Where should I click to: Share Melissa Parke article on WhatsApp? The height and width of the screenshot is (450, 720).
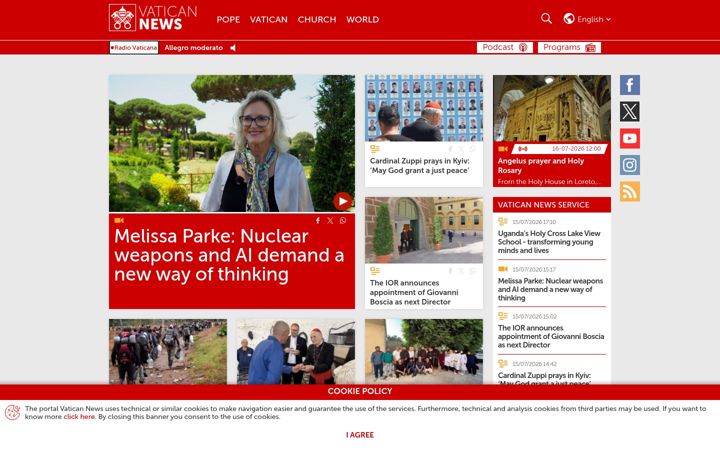coord(343,220)
